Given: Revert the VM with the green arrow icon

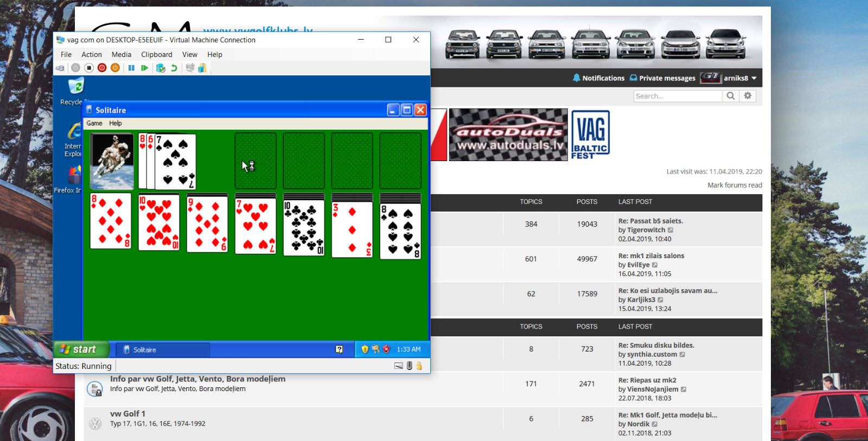Looking at the screenshot, I should (174, 68).
